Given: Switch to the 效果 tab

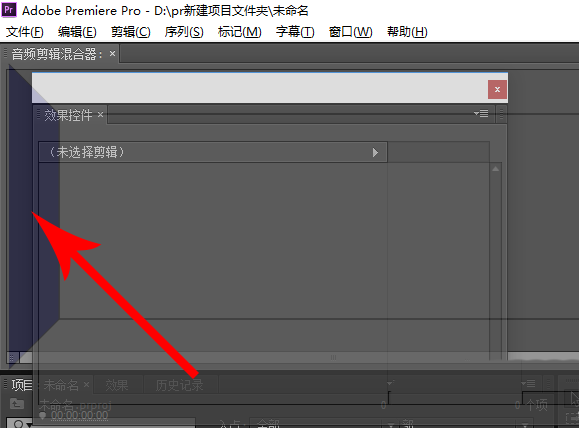Looking at the screenshot, I should pyautogui.click(x=117, y=385).
